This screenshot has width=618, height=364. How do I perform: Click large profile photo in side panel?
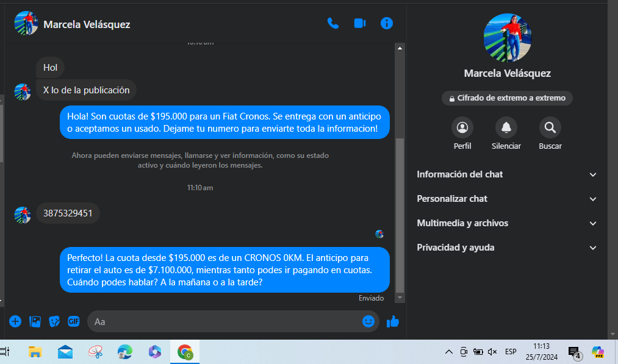[x=507, y=38]
